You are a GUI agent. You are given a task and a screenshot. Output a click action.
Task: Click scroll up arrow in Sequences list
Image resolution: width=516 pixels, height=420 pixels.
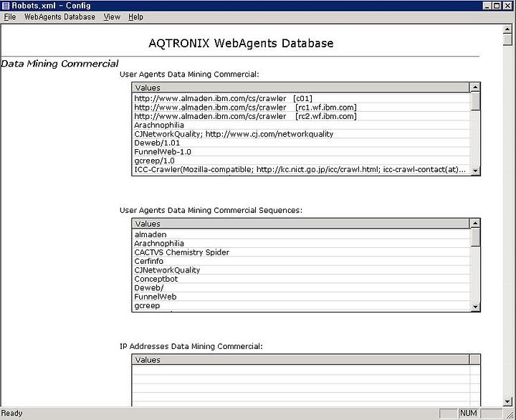coord(475,223)
